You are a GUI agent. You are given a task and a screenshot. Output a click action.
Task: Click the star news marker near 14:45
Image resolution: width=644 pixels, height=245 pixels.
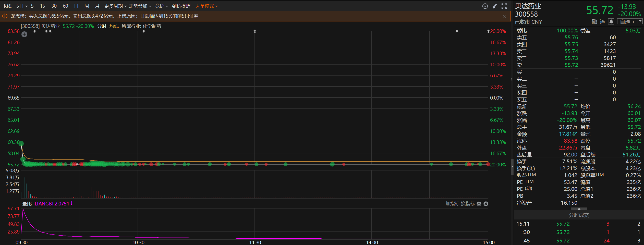[457, 31]
